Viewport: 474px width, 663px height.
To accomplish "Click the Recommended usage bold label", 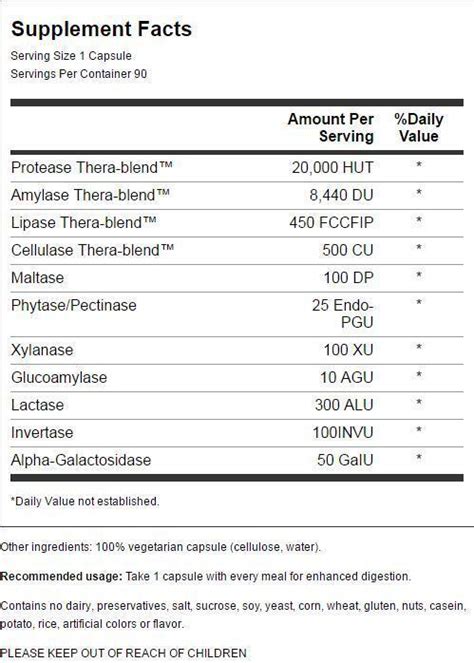I will (x=61, y=576).
